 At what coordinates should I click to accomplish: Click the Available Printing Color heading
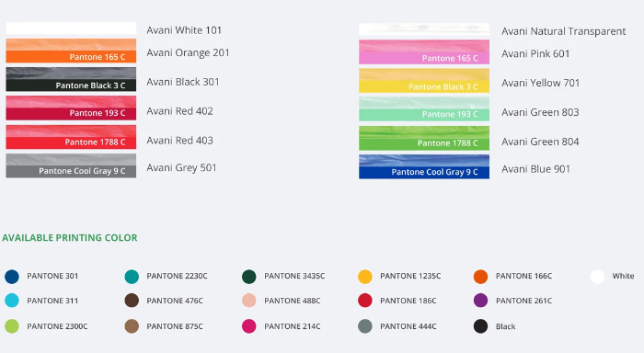(70, 238)
